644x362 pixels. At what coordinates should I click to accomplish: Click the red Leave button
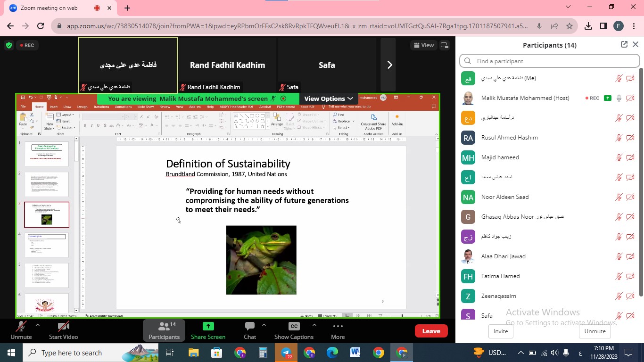click(431, 331)
